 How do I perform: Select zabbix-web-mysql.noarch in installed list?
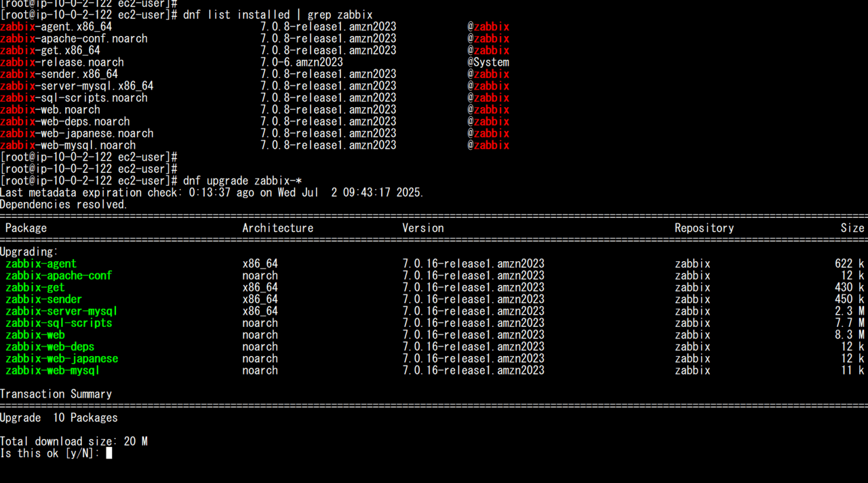coord(68,145)
